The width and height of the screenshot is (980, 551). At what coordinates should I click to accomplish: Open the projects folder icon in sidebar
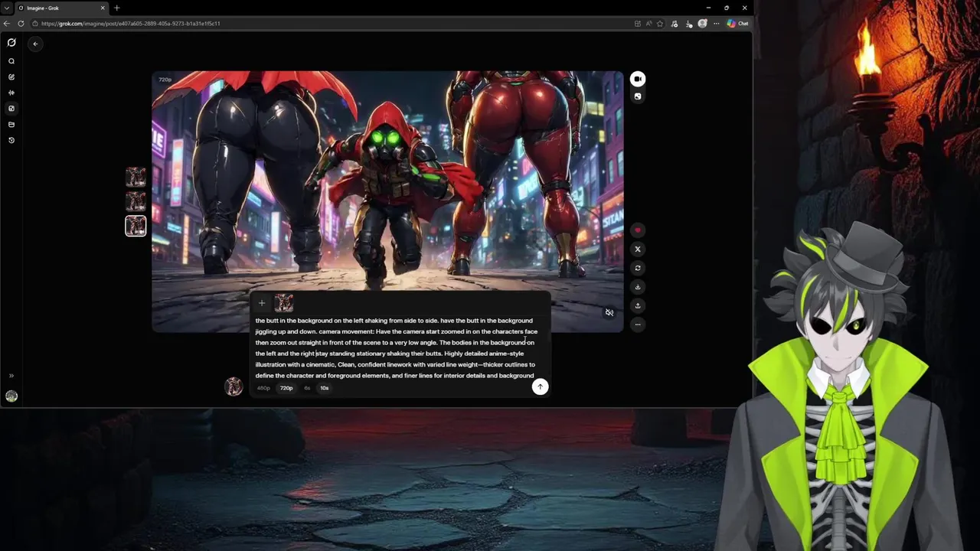(11, 124)
